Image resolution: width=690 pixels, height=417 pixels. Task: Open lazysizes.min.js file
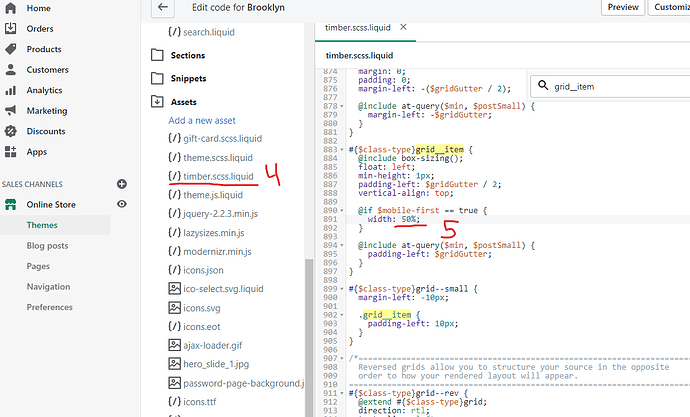coord(214,233)
